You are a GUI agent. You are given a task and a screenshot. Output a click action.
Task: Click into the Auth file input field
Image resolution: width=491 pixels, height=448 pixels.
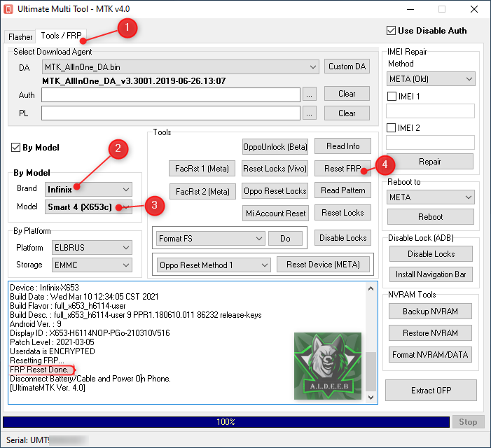click(171, 94)
